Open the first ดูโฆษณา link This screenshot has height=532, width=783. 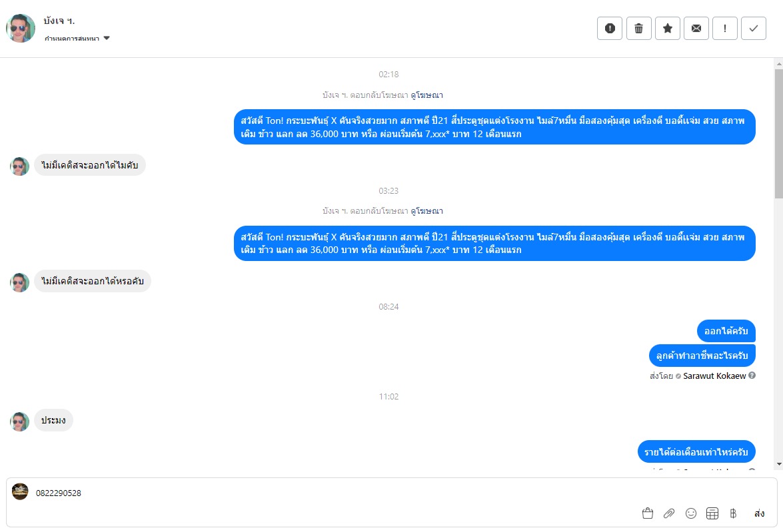[426, 95]
